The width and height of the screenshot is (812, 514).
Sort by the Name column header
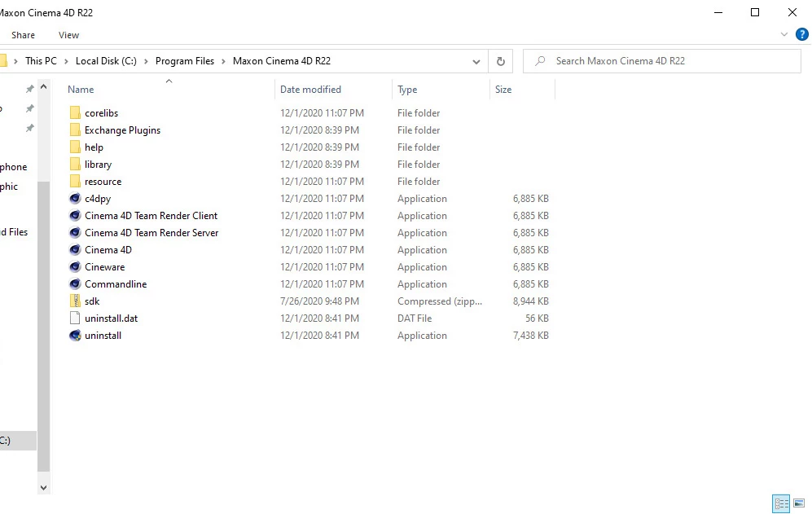(x=169, y=89)
